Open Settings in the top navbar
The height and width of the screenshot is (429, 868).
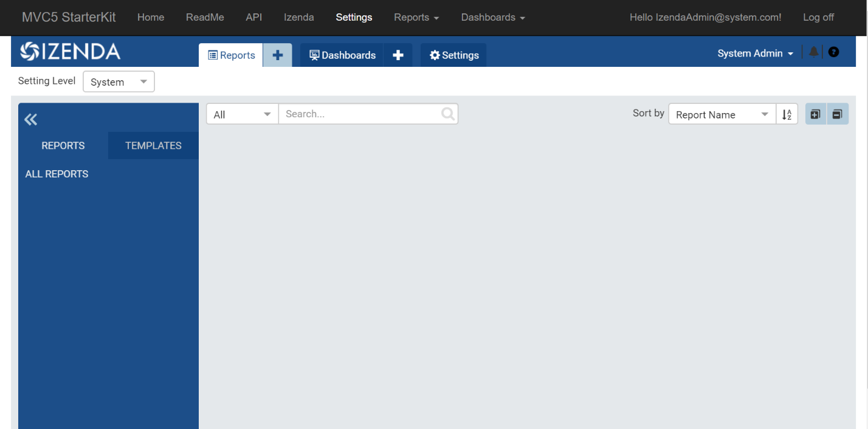[x=354, y=18]
